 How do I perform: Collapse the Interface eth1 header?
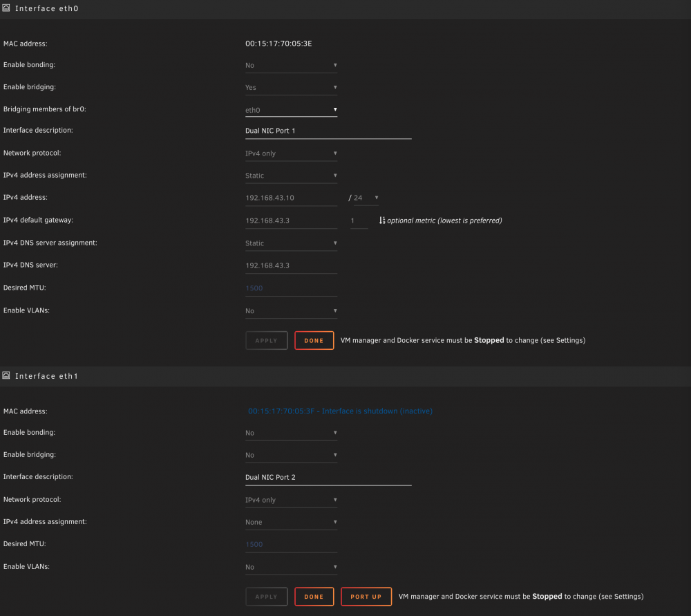tap(345, 376)
